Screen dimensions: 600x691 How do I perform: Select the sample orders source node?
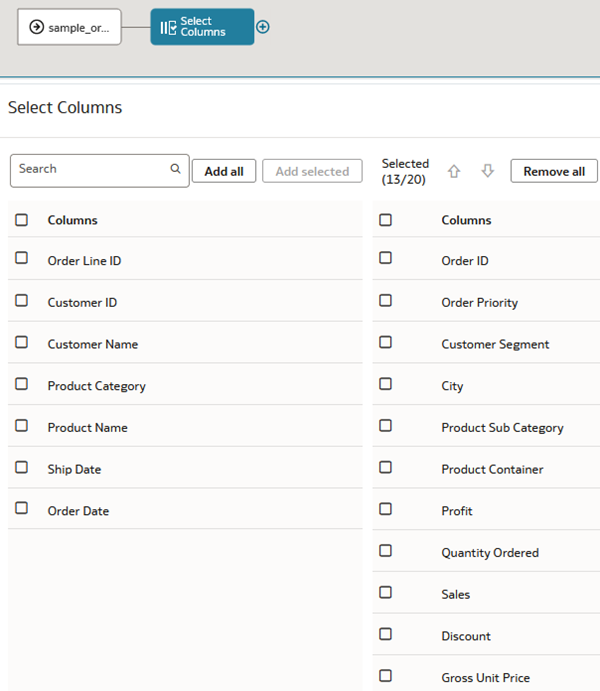pyautogui.click(x=69, y=27)
